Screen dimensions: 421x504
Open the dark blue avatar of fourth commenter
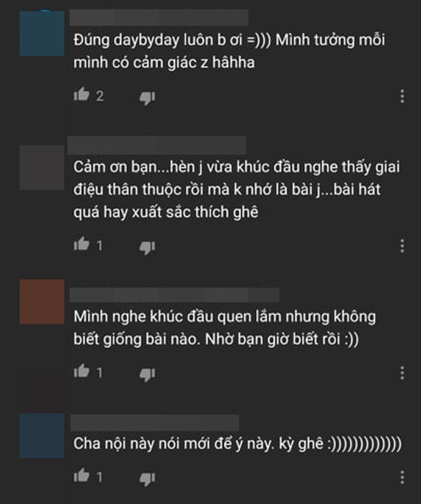tap(42, 435)
